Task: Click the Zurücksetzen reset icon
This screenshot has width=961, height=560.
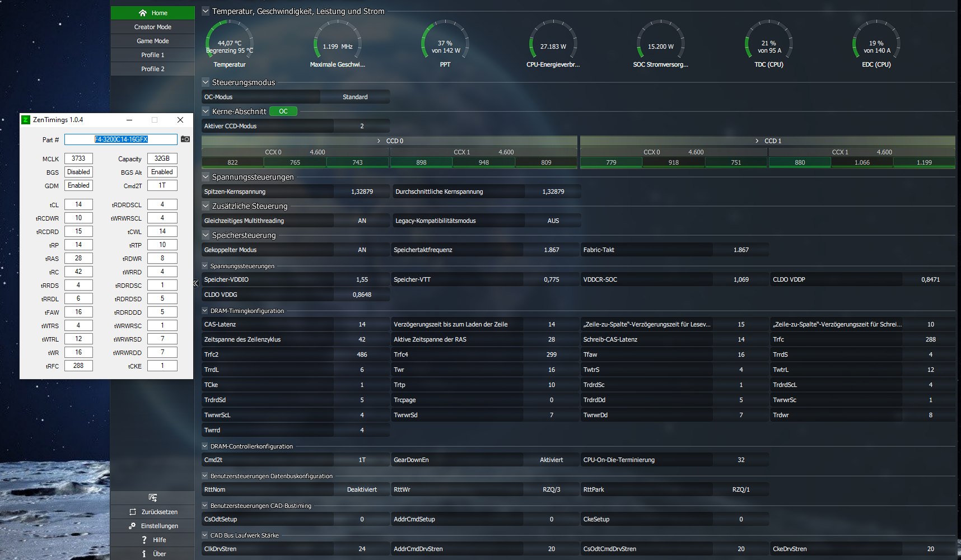Action: (x=133, y=512)
